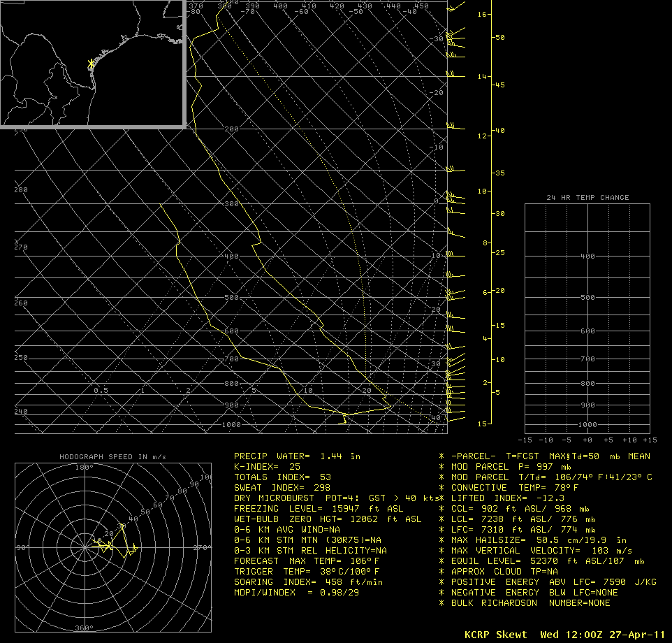Click "1000" in the 24 HR TEMP CHANGE panel
Image resolution: width=672 pixels, height=643 pixels.
tap(587, 425)
